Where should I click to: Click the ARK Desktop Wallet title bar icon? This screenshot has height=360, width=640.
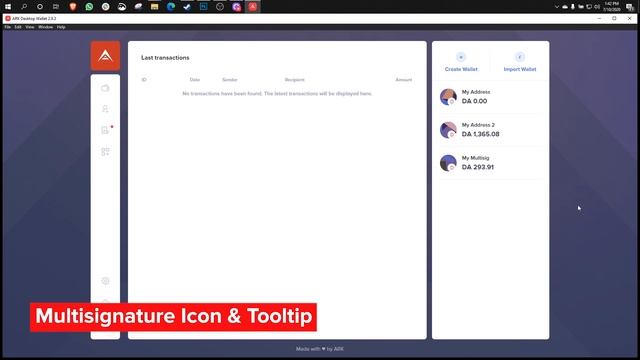point(8,18)
